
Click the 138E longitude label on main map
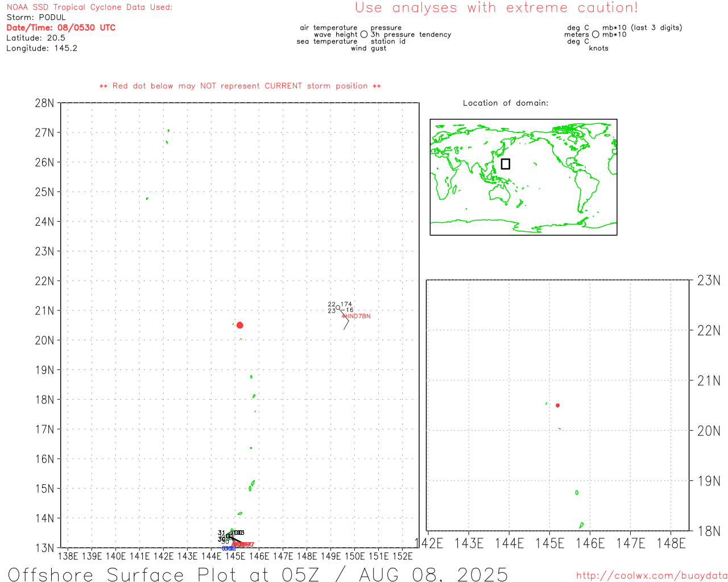click(68, 556)
